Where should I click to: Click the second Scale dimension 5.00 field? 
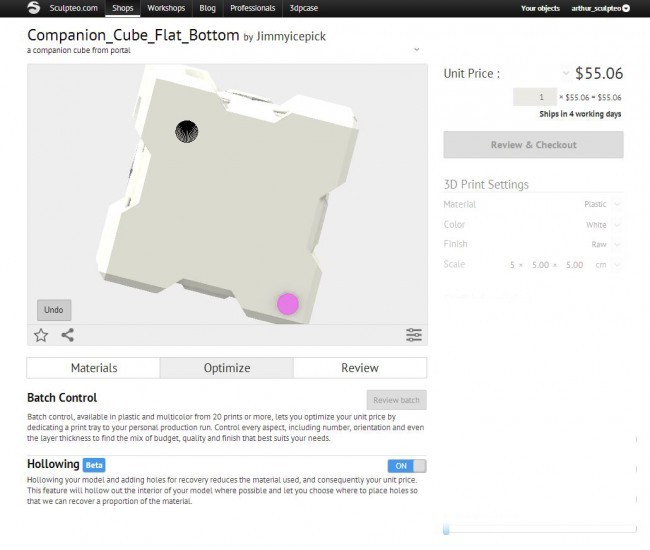click(540, 264)
